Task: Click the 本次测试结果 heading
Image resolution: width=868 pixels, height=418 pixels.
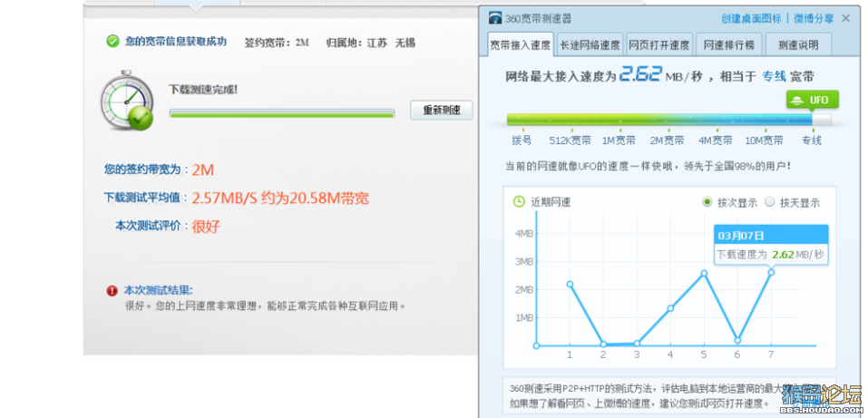Action: coord(159,291)
